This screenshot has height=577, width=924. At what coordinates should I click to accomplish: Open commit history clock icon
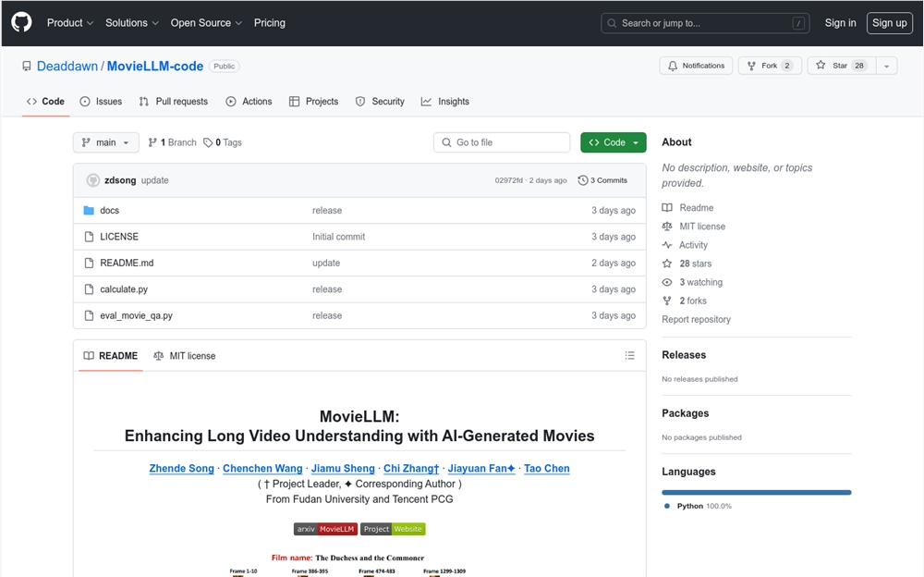click(x=583, y=180)
